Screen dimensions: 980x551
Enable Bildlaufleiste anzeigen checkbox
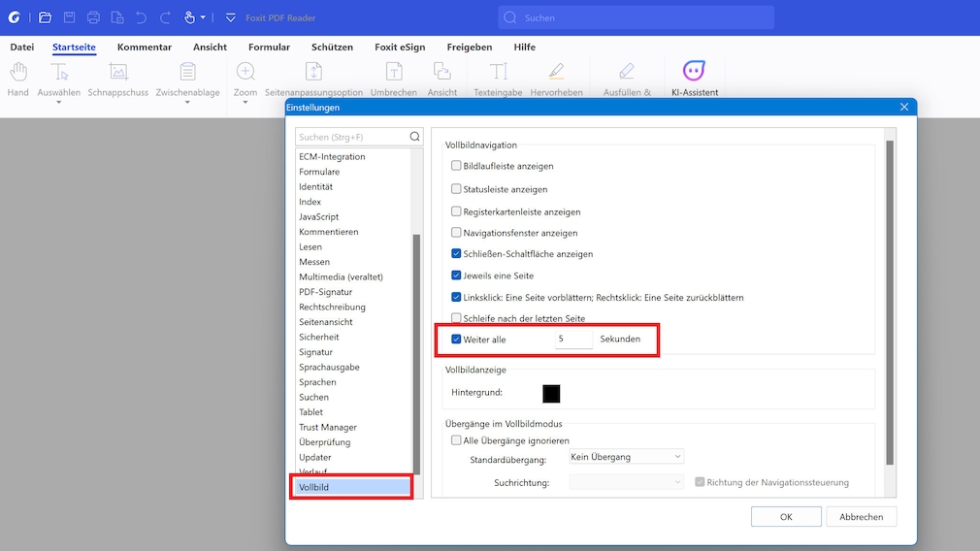(x=457, y=166)
